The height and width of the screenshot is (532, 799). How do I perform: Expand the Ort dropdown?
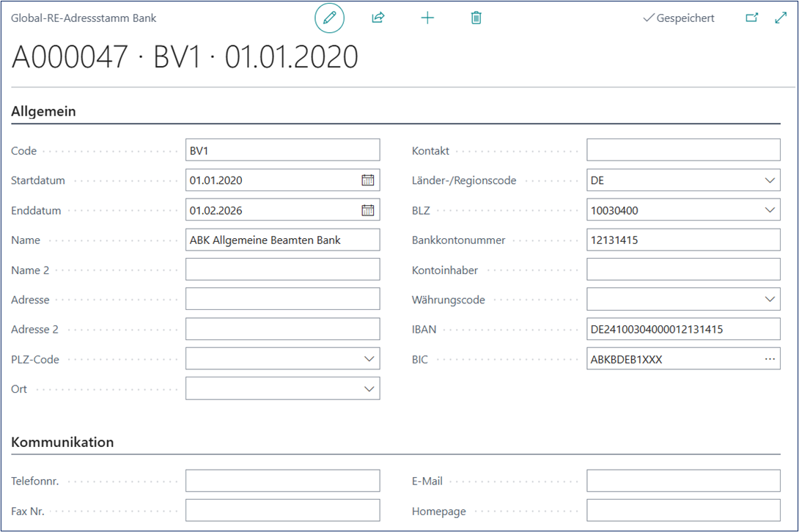pyautogui.click(x=369, y=389)
